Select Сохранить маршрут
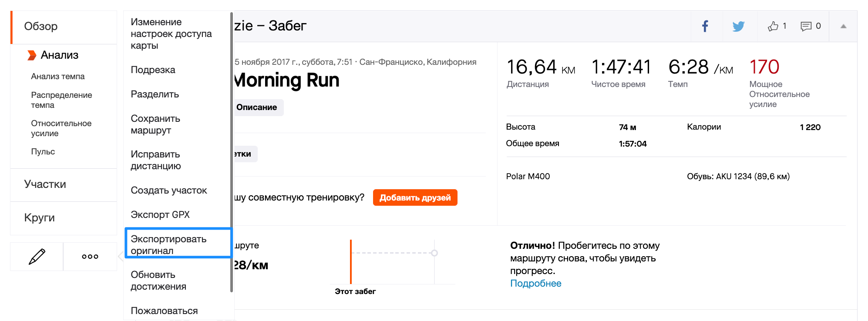The width and height of the screenshot is (868, 321). (x=155, y=124)
